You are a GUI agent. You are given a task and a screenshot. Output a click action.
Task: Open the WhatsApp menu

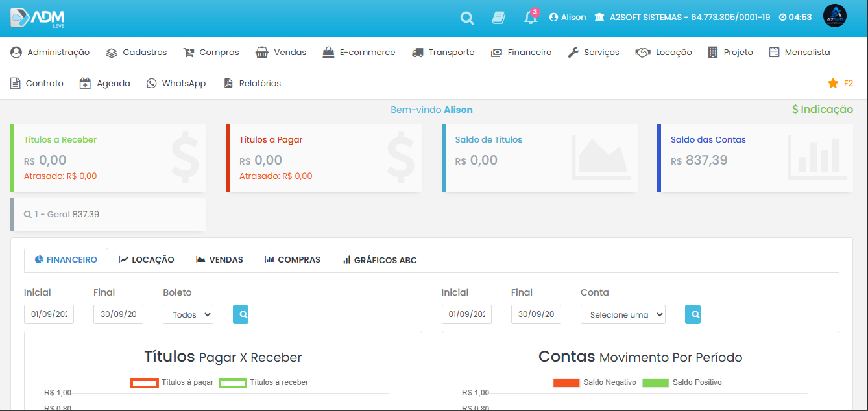[x=176, y=84]
